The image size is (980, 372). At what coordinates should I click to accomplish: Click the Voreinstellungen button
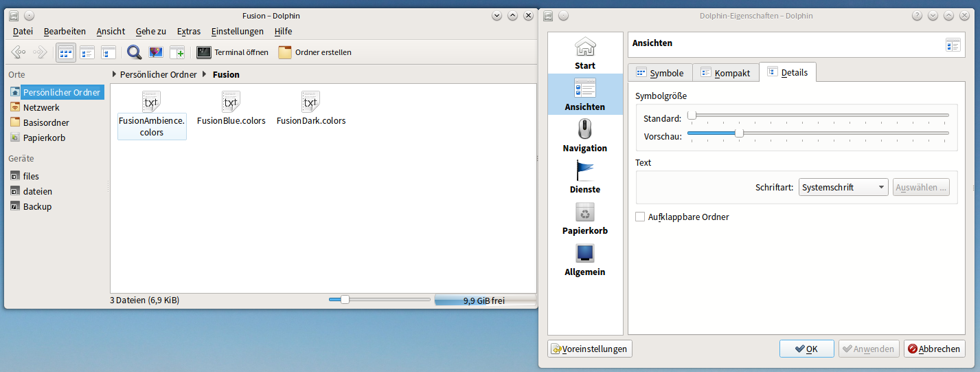tap(590, 349)
